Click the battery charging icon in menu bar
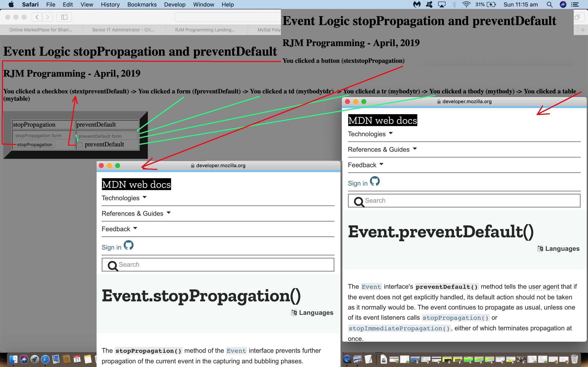 [x=493, y=5]
